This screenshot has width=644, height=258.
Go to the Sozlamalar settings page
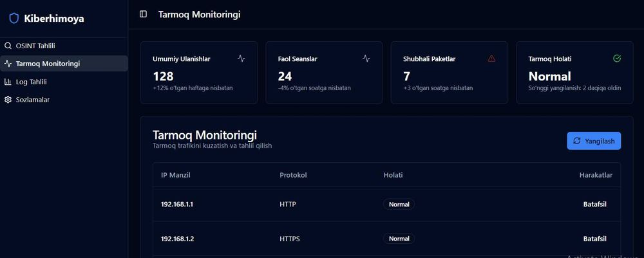tap(33, 100)
